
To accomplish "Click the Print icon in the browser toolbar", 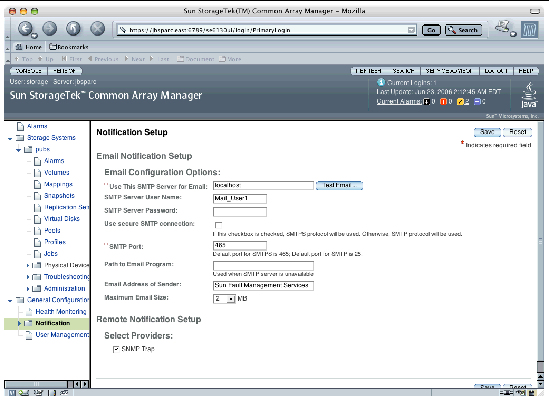I will tap(504, 28).
